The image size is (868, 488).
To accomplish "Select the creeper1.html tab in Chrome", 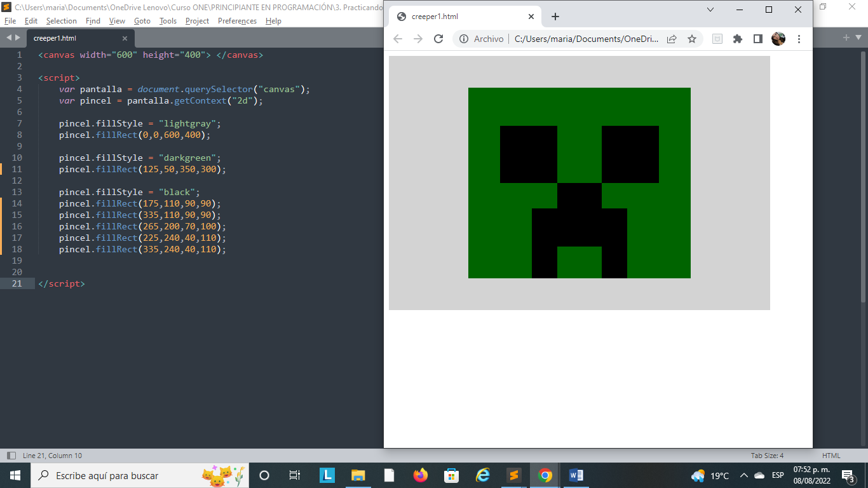I will click(465, 17).
